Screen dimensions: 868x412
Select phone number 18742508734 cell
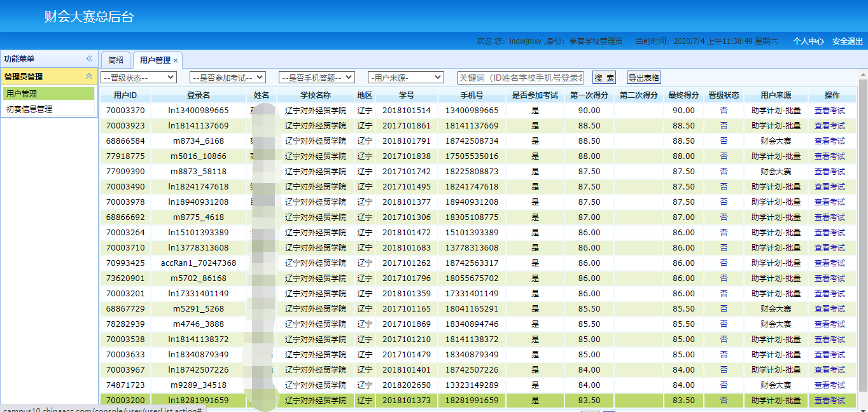click(x=472, y=141)
